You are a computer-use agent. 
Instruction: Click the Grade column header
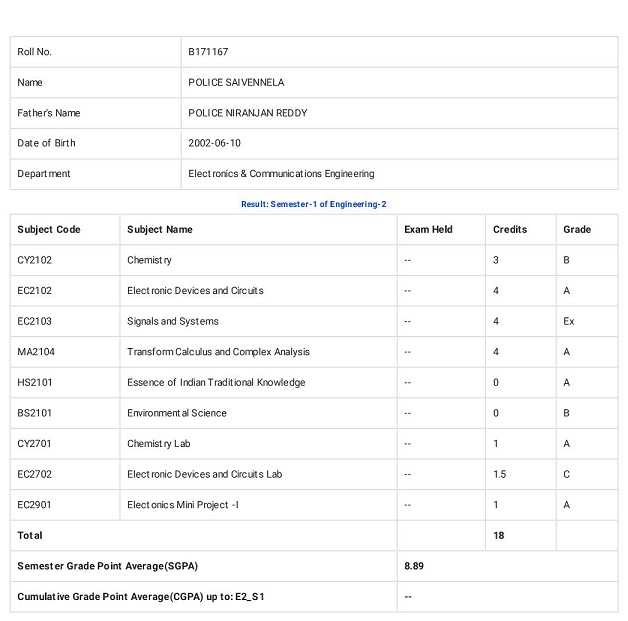tap(577, 229)
